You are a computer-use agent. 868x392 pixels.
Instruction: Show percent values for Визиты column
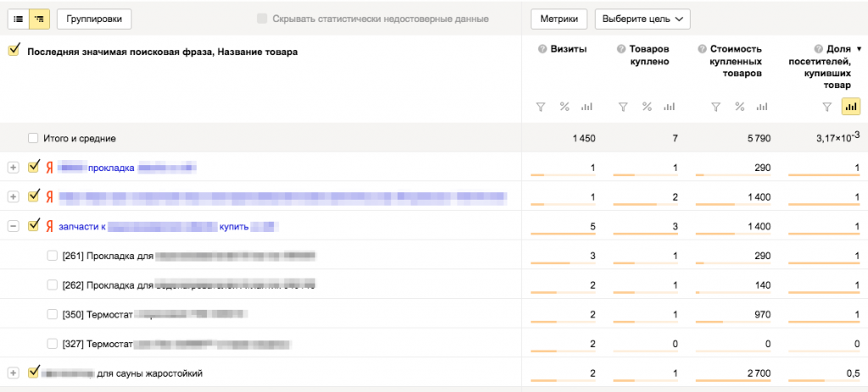point(564,107)
